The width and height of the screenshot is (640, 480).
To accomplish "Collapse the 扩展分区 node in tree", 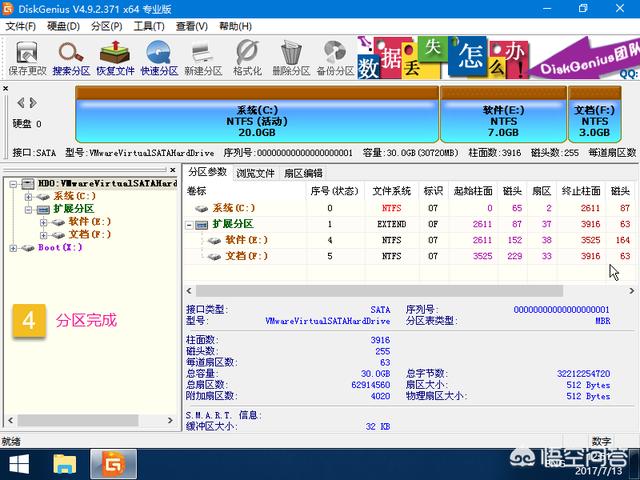I will click(28, 210).
